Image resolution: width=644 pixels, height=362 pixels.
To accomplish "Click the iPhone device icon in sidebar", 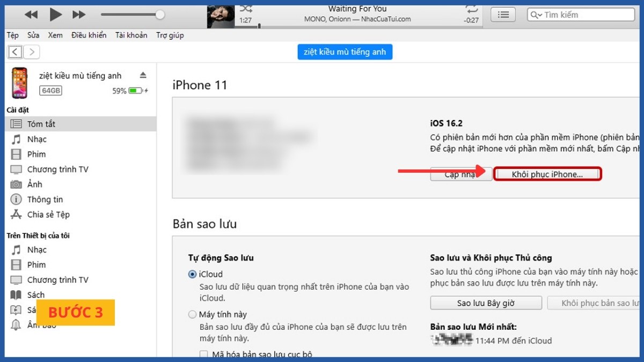I will click(x=20, y=83).
